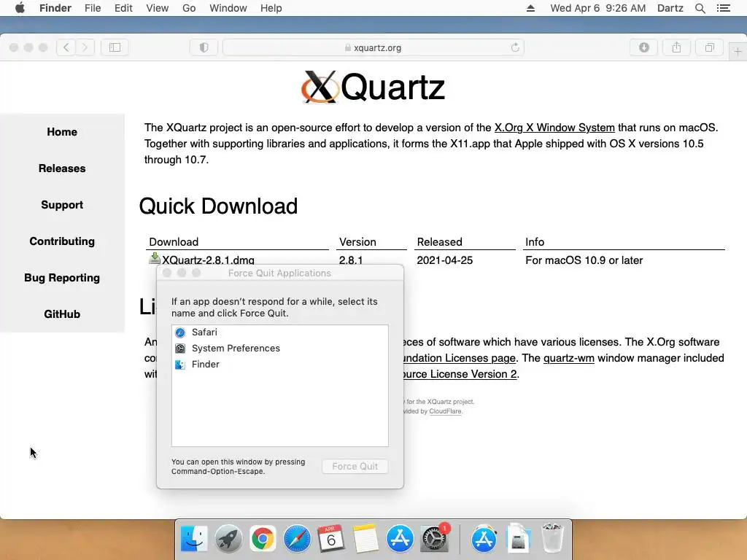
Task: Open the File menu
Action: 93,8
